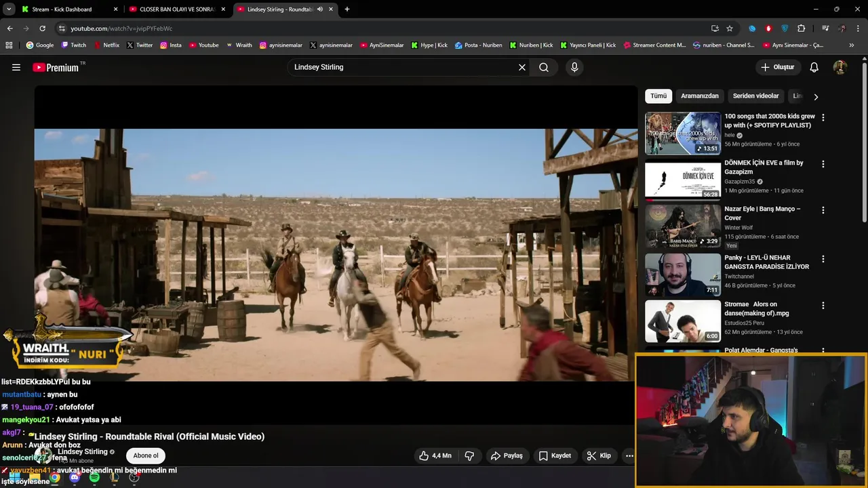The image size is (868, 488).
Task: Open options for Nazar Eyle video
Action: [x=823, y=210]
